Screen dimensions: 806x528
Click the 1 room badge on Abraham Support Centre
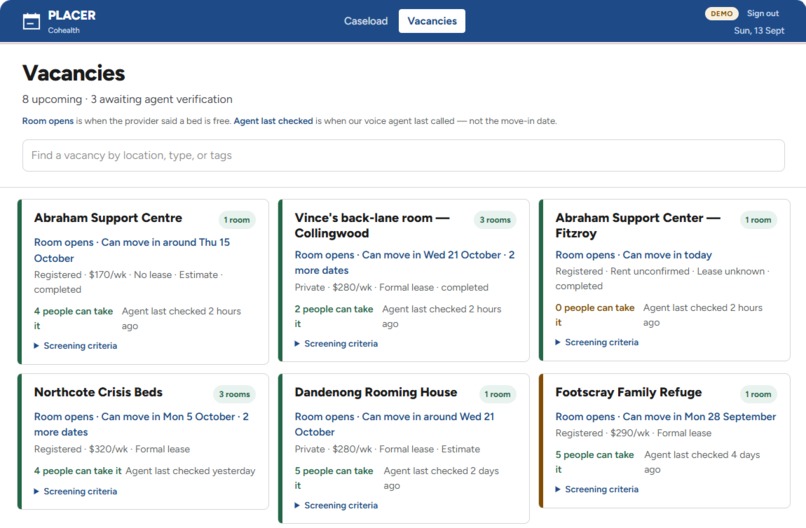coord(237,220)
